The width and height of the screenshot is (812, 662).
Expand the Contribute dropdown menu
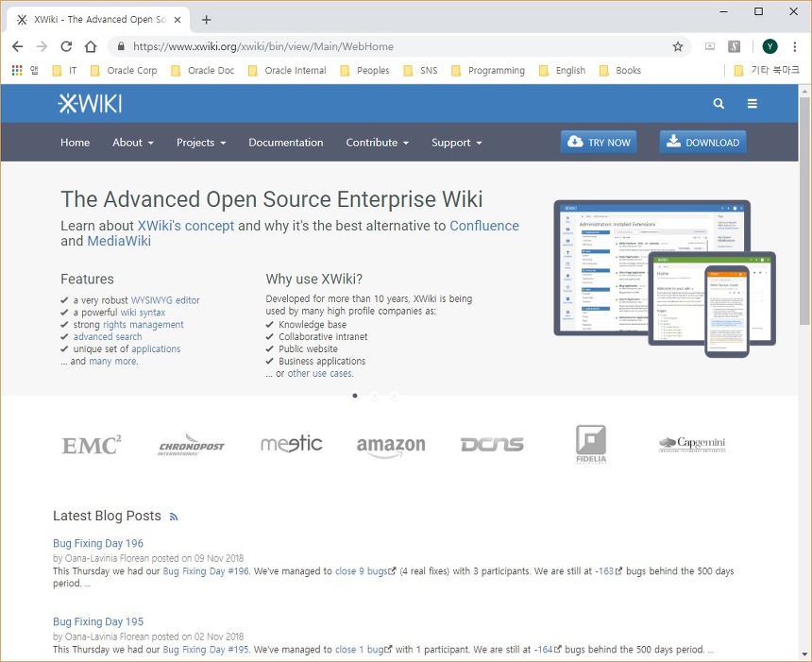(377, 143)
